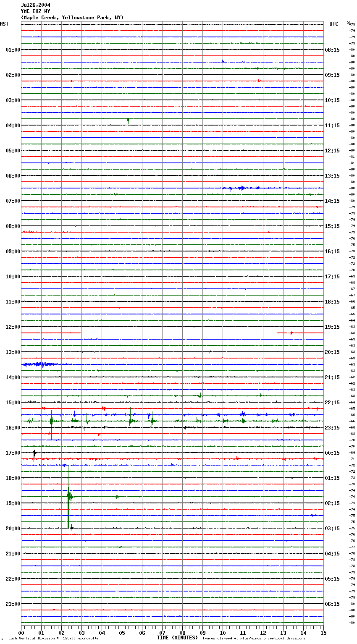This screenshot has width=357, height=644.
Task: Select the 21:00 MST time label
Action: (13, 554)
